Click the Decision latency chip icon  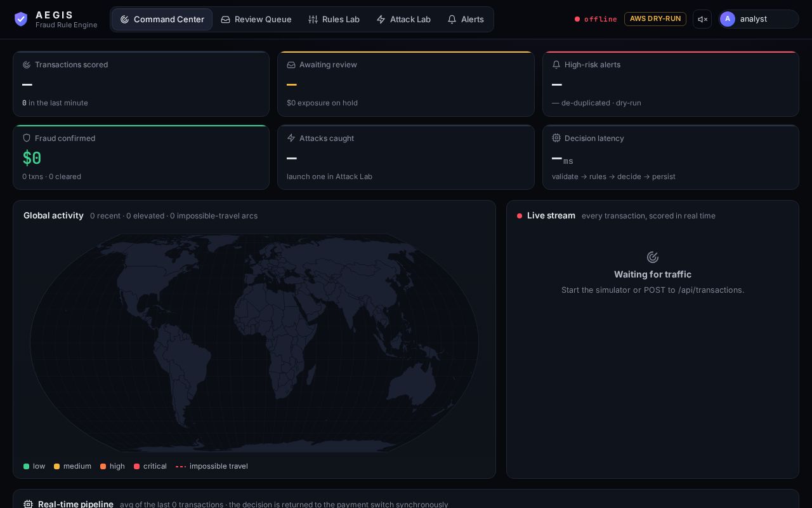click(556, 138)
